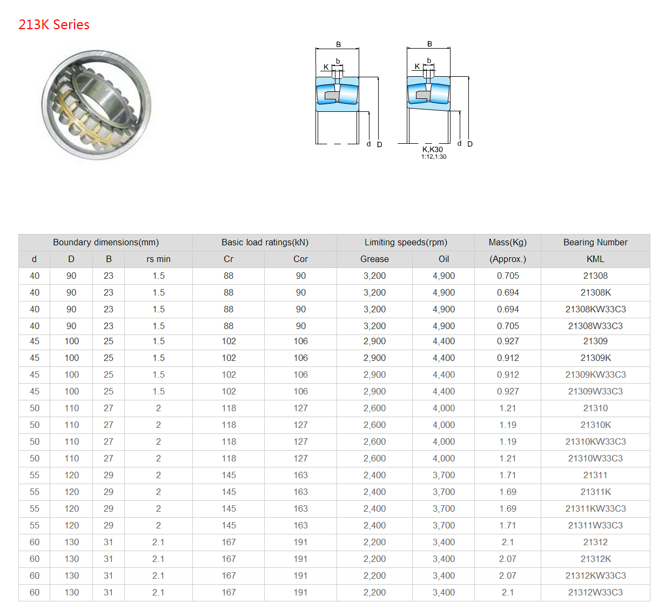The width and height of the screenshot is (672, 616).
Task: Select the Basic load ratings(kN) header
Action: [265, 243]
